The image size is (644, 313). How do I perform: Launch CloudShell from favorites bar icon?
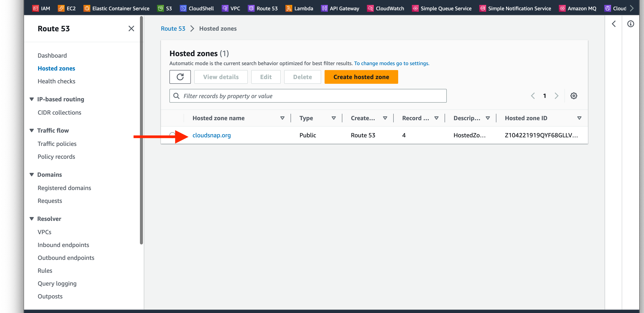coord(183,8)
